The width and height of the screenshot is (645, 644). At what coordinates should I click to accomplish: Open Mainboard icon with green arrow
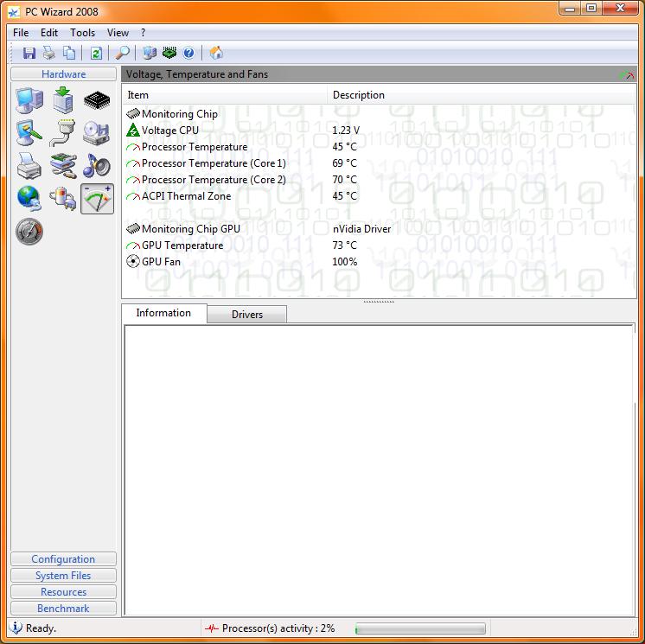[x=63, y=100]
